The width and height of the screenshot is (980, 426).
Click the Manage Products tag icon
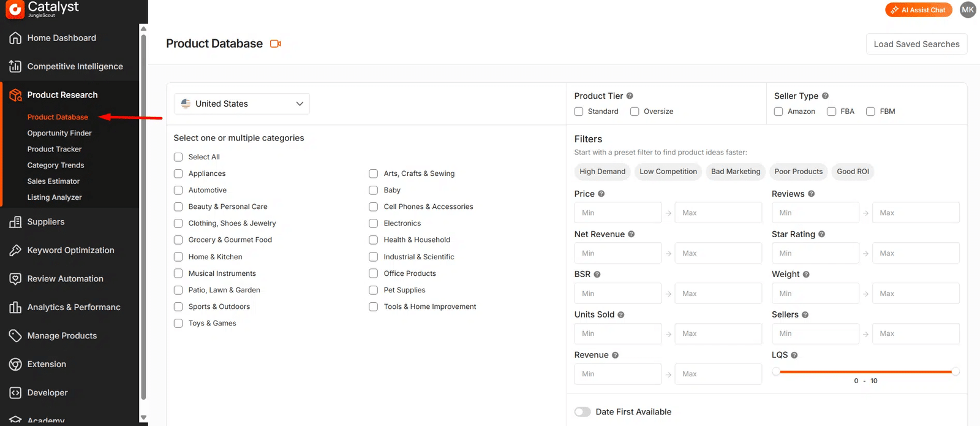(x=15, y=336)
